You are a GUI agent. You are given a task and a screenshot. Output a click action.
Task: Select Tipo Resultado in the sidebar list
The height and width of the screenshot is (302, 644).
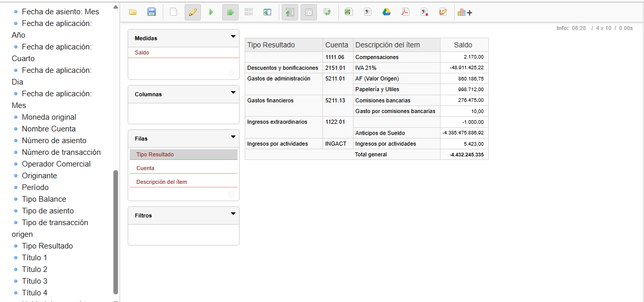[x=47, y=246]
